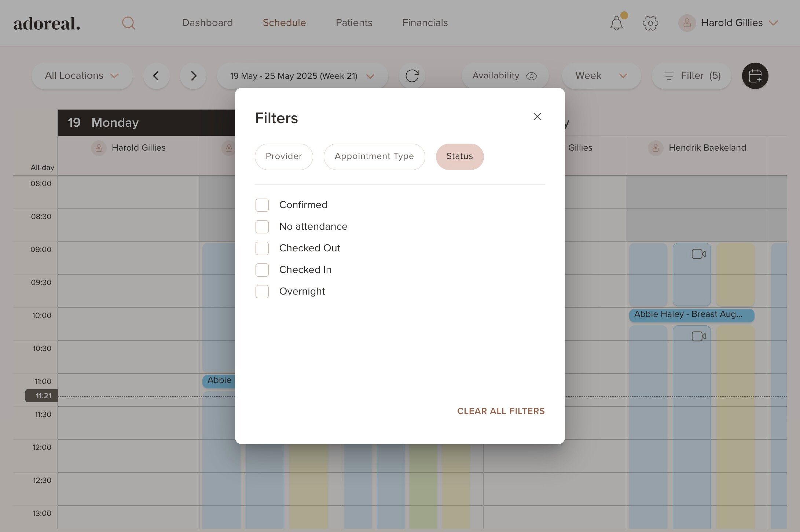This screenshot has height=532, width=800.
Task: Go to previous week arrow
Action: [156, 76]
